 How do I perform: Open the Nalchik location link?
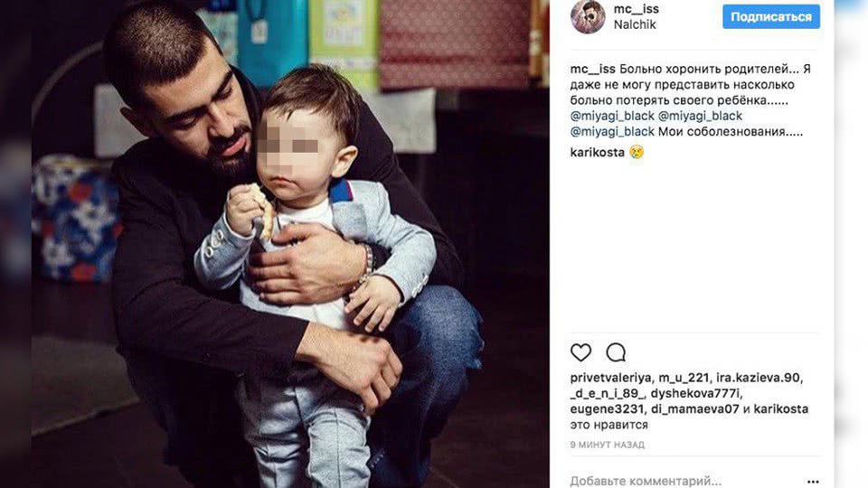tap(635, 24)
